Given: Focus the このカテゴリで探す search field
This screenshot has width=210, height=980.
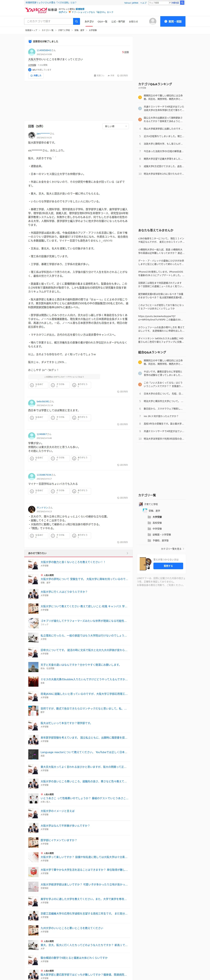Looking at the screenshot, I should coord(49,21).
